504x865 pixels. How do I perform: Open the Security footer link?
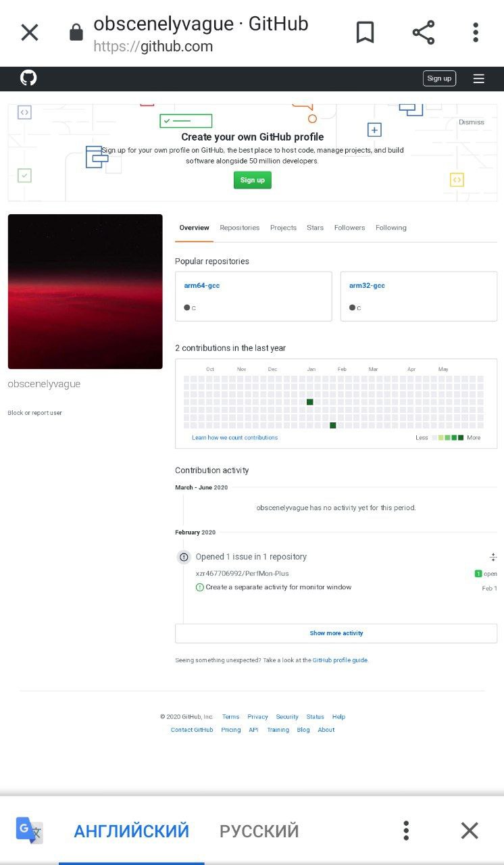(287, 717)
